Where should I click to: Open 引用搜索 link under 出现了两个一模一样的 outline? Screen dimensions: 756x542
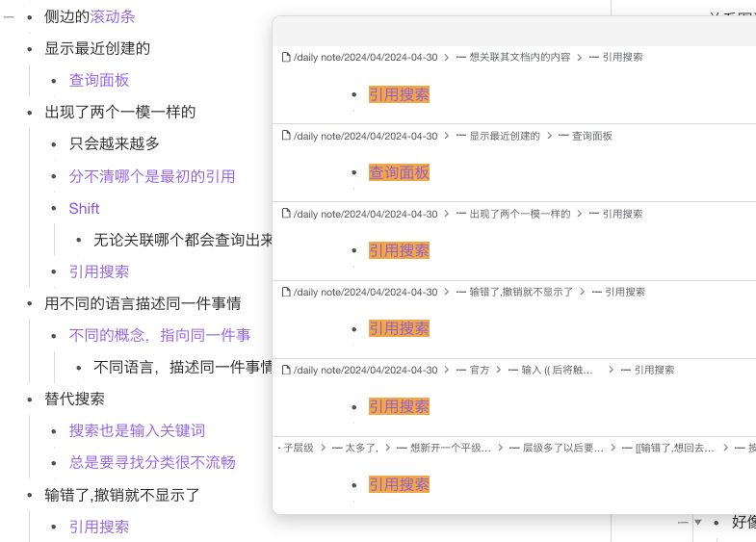[99, 271]
